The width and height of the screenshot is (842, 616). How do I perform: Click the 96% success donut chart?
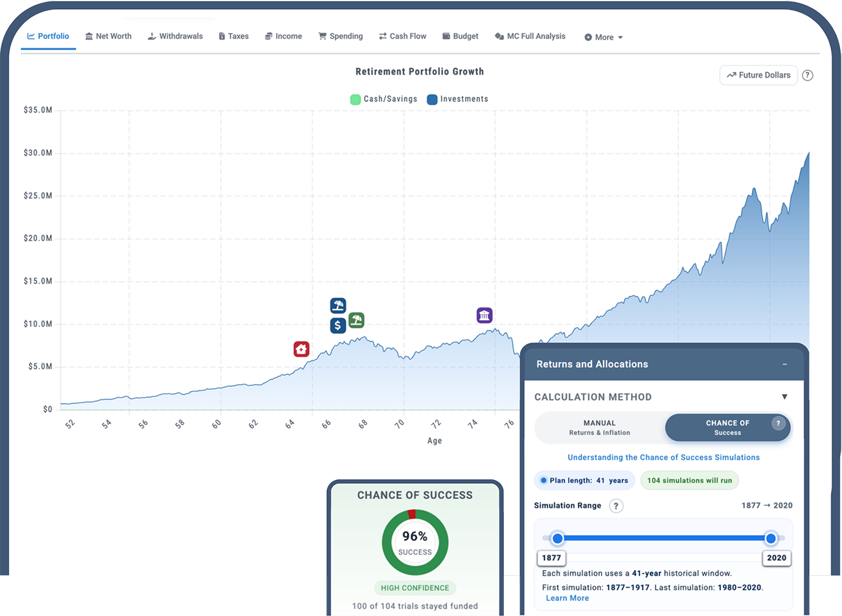(415, 542)
